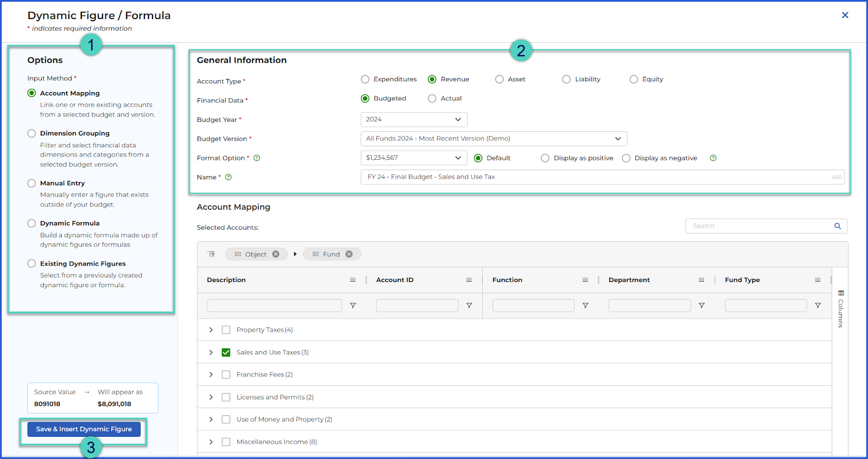
Task: Open the Budget Year dropdown
Action: click(414, 119)
